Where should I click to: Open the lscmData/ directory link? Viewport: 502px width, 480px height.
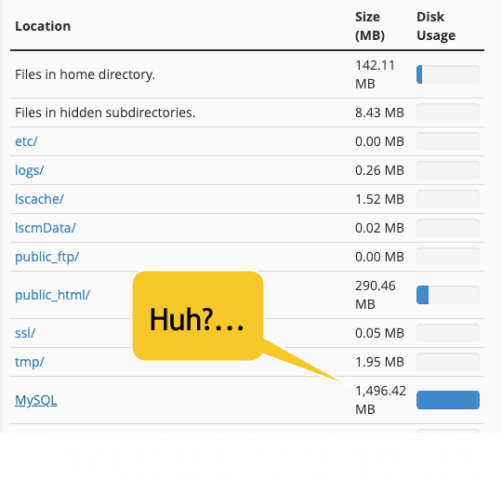45,228
